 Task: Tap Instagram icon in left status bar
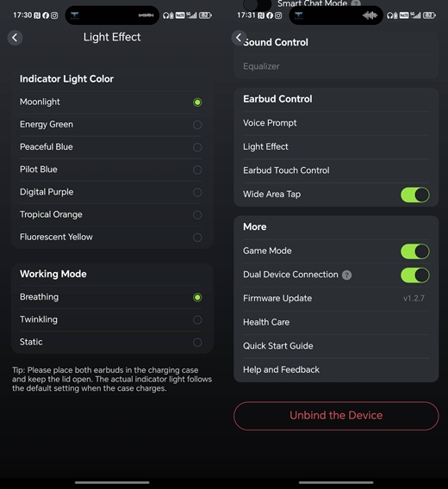[54, 15]
